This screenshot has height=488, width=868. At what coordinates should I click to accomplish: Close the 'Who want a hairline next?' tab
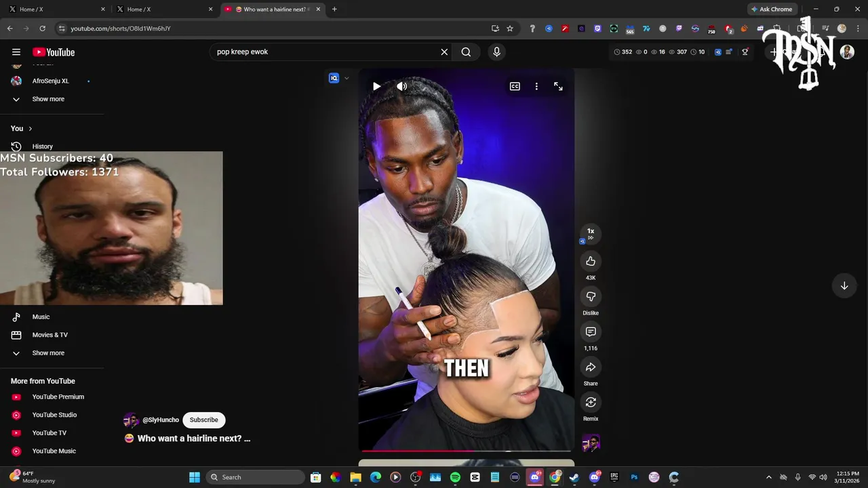(x=318, y=9)
